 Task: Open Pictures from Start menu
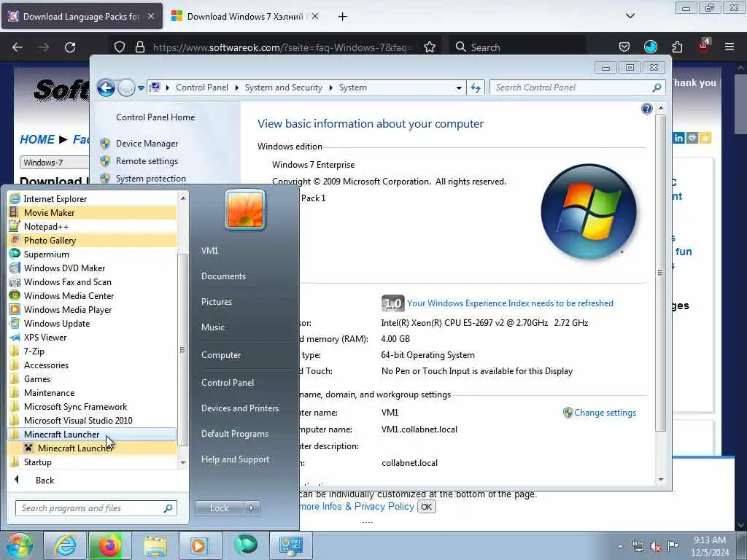217,301
